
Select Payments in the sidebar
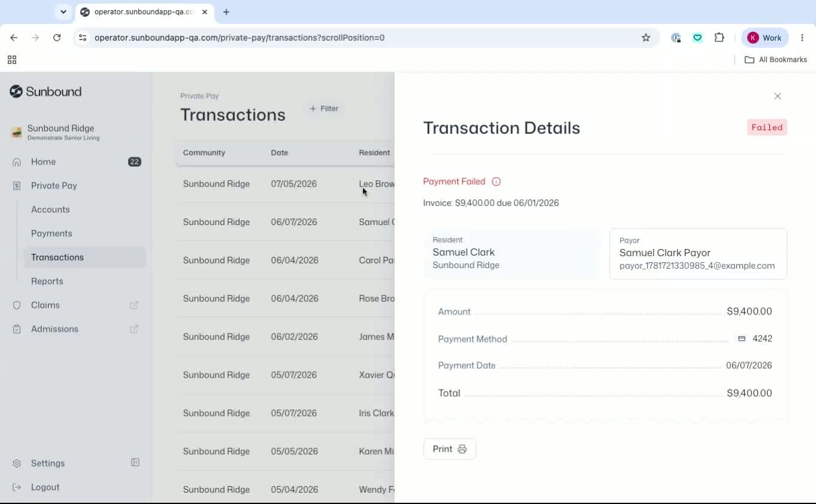52,233
